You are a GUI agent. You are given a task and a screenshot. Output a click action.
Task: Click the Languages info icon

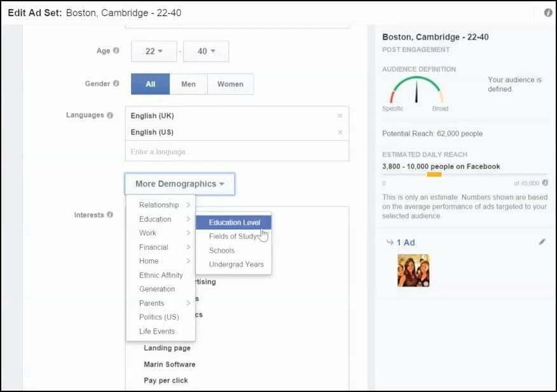(111, 115)
